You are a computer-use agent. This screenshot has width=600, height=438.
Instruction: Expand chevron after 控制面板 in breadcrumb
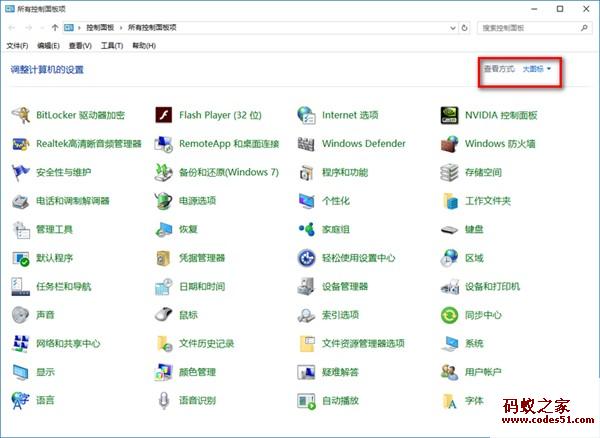121,28
